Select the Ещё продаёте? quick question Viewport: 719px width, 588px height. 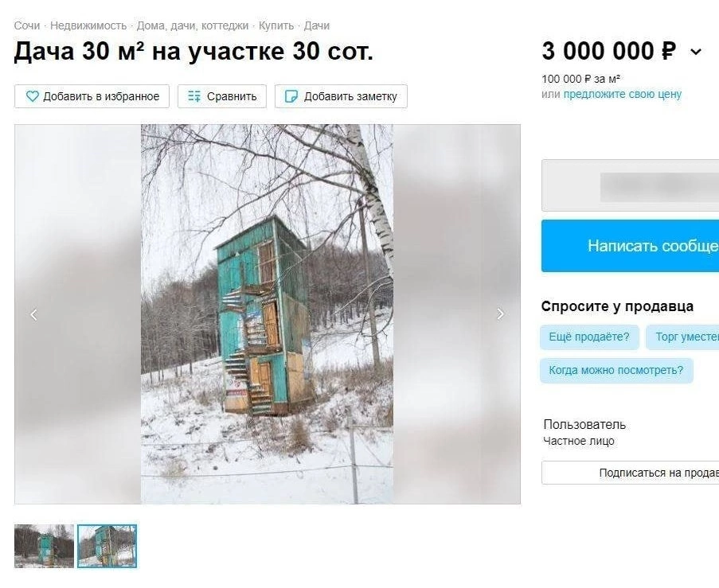click(x=589, y=337)
